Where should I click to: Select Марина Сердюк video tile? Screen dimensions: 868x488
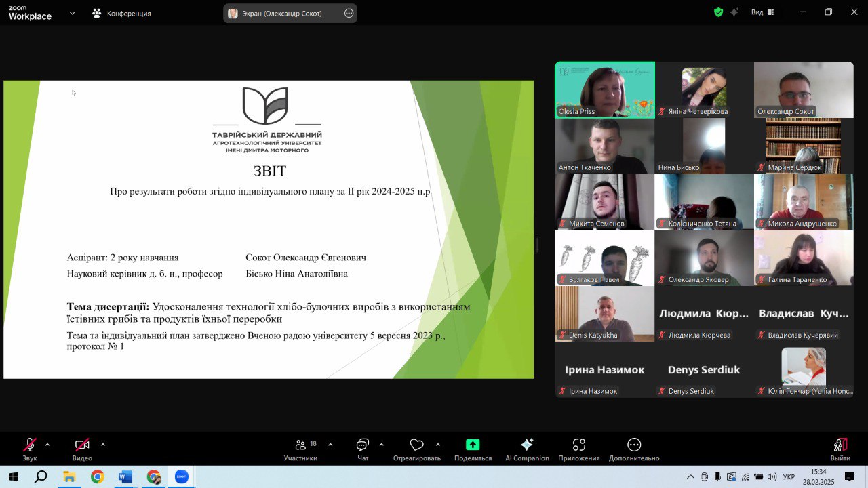(804, 146)
